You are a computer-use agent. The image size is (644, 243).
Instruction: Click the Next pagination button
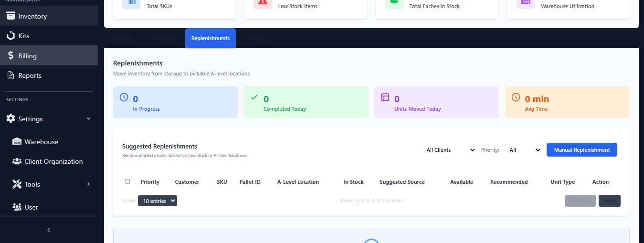(610, 201)
